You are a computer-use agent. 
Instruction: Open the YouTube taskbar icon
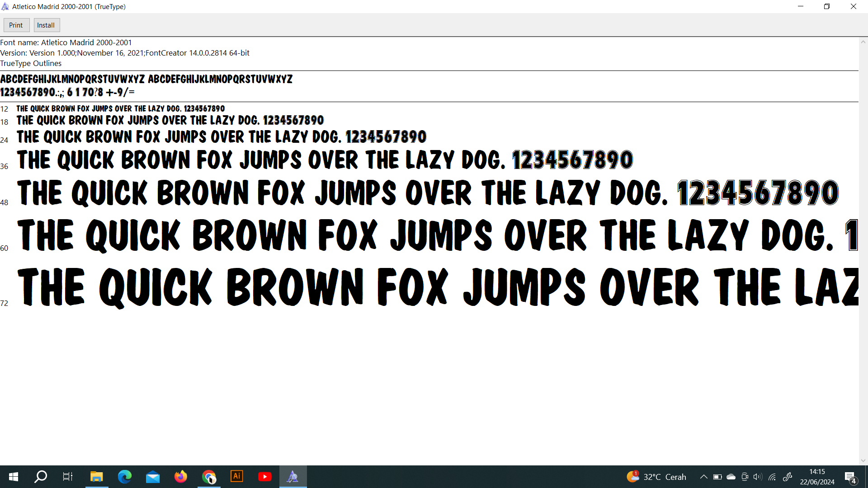click(265, 477)
